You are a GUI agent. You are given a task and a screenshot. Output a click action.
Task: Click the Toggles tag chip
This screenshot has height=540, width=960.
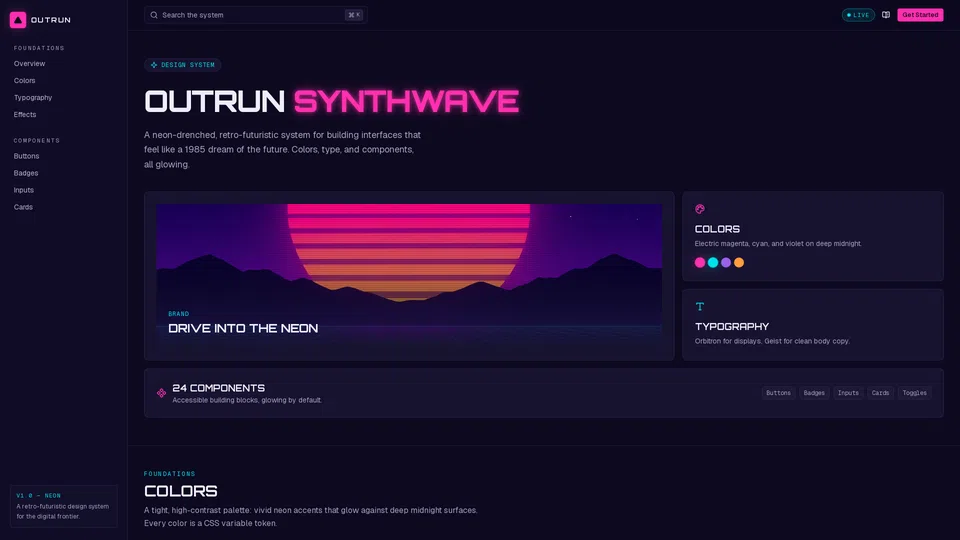915,393
